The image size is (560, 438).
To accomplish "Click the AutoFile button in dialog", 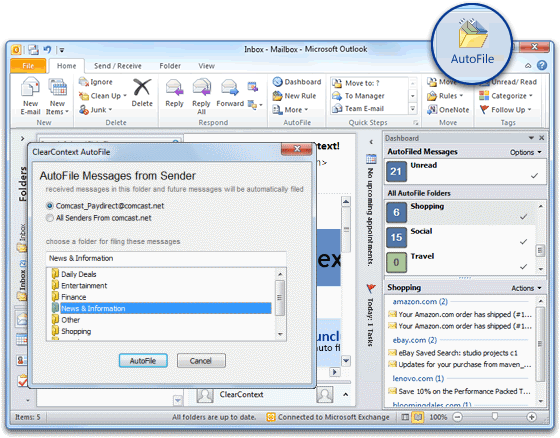I will coord(143,361).
